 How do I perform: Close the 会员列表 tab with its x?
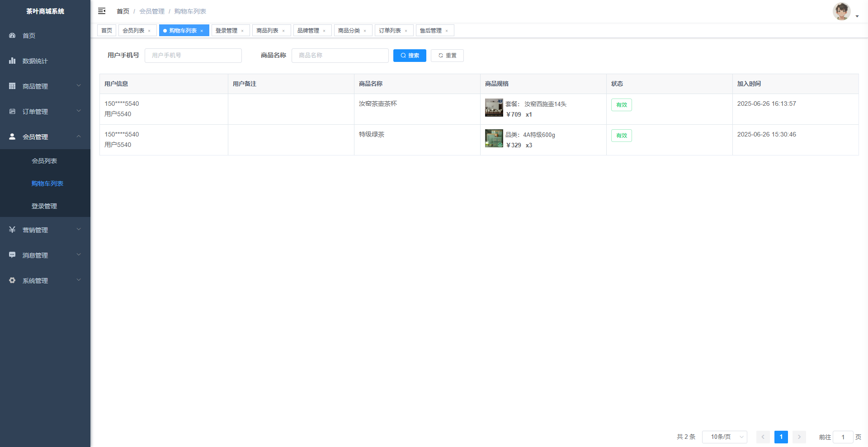pos(149,31)
